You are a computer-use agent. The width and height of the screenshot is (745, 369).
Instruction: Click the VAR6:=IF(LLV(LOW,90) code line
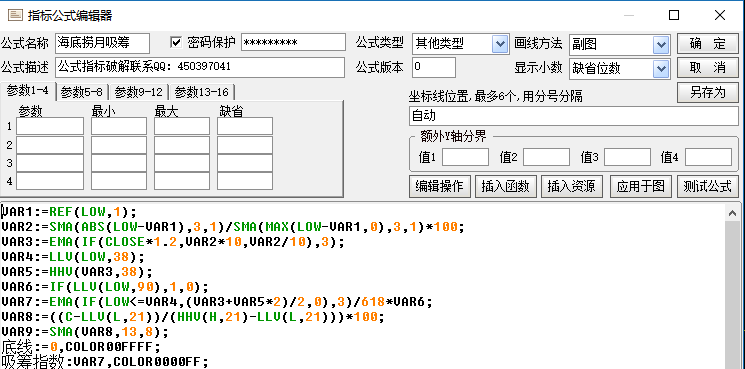pyautogui.click(x=105, y=287)
